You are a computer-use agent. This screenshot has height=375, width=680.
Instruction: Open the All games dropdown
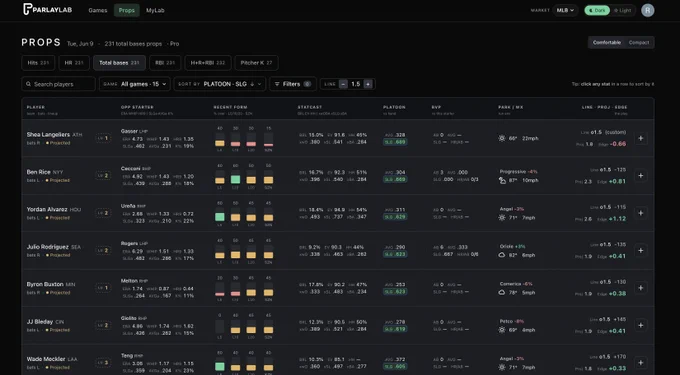point(135,84)
